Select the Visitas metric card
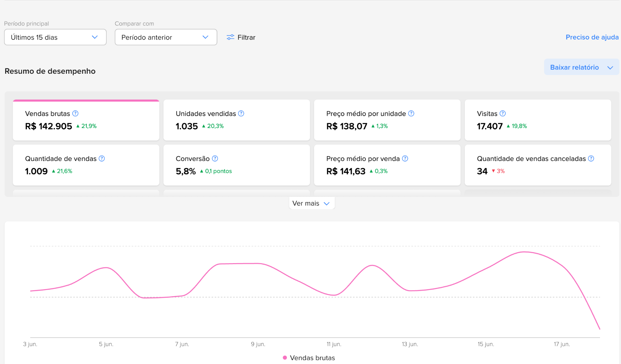Image resolution: width=621 pixels, height=364 pixels. (538, 120)
